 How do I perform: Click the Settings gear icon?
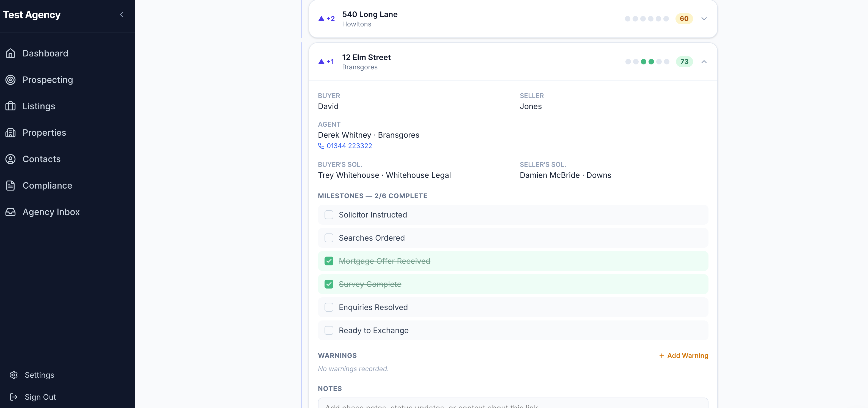(x=14, y=375)
